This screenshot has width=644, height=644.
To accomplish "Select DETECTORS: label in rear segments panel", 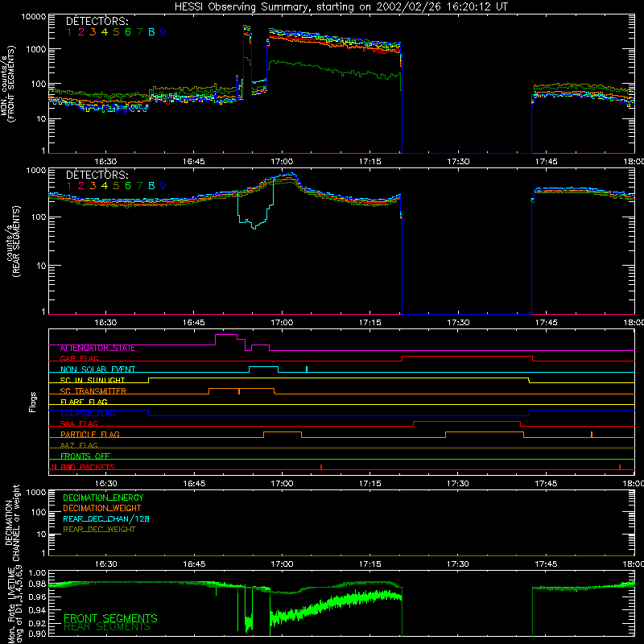I will [97, 175].
